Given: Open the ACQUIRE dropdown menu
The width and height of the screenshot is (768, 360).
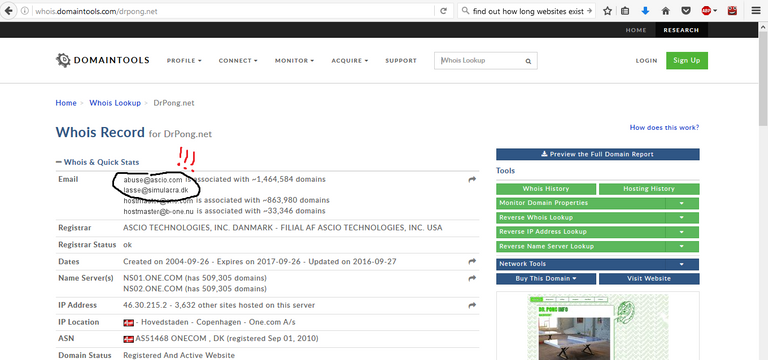Looking at the screenshot, I should coord(350,61).
